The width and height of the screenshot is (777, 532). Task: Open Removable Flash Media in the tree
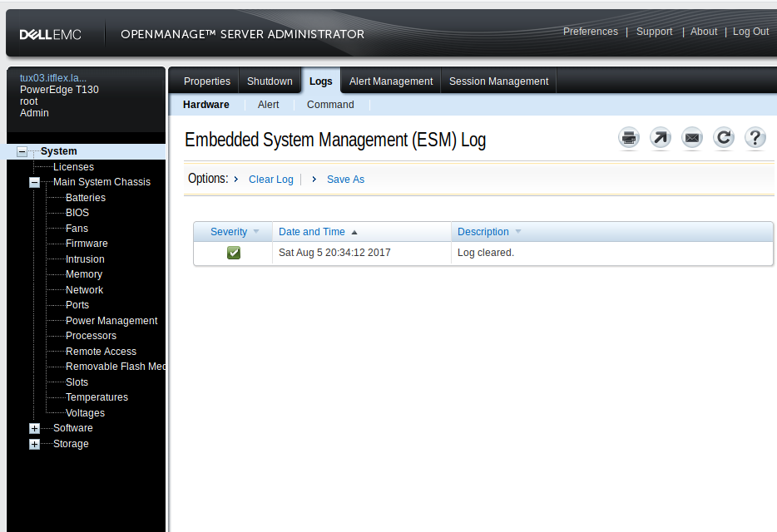click(116, 366)
